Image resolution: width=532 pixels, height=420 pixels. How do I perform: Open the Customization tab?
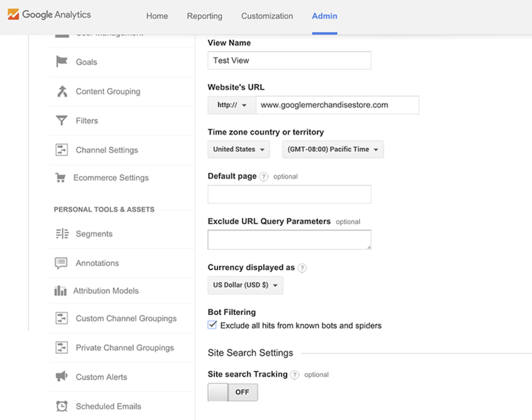[x=267, y=16]
